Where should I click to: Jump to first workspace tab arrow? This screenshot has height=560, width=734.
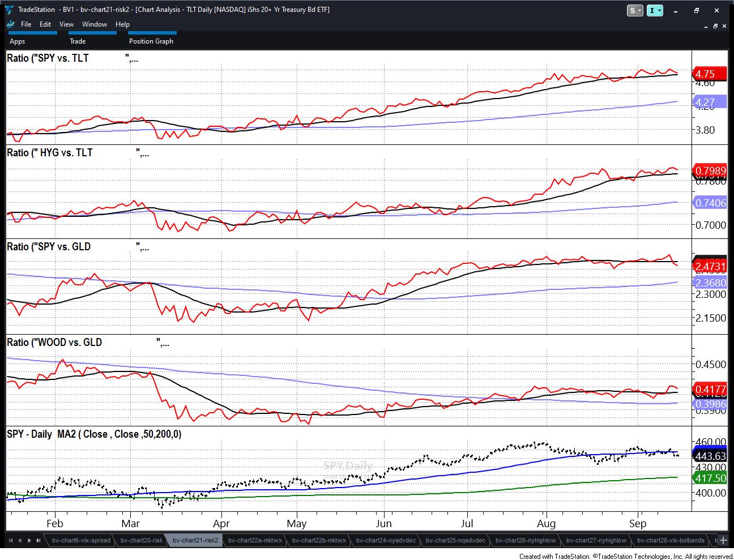(12, 540)
